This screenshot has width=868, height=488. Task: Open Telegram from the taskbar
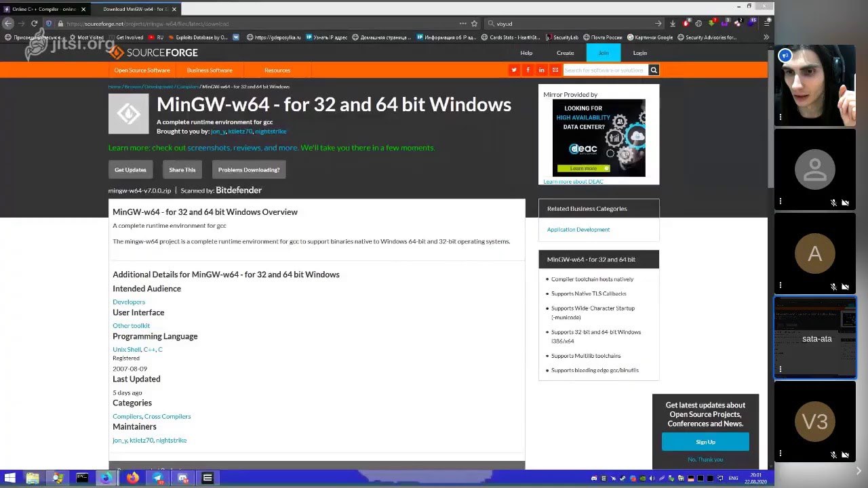(157, 478)
